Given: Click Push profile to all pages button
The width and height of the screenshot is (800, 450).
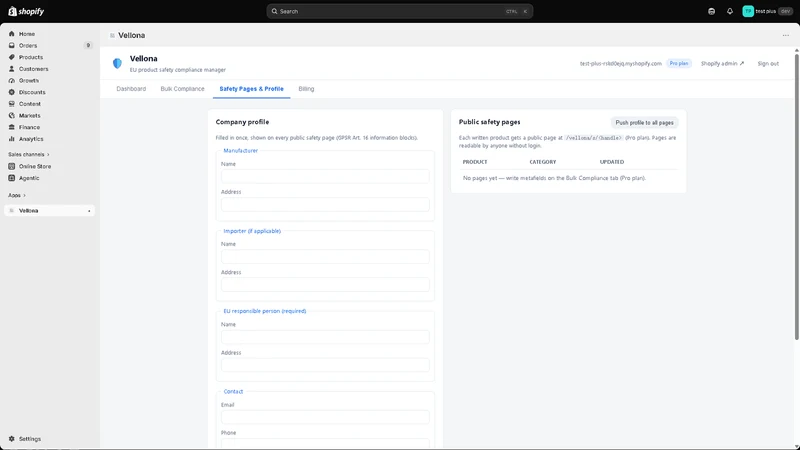Looking at the screenshot, I should [644, 122].
